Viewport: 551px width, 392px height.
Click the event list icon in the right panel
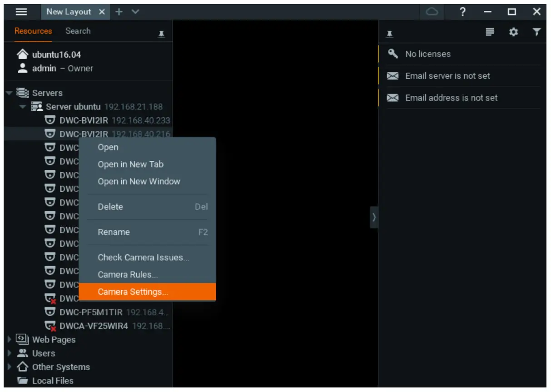click(x=490, y=32)
